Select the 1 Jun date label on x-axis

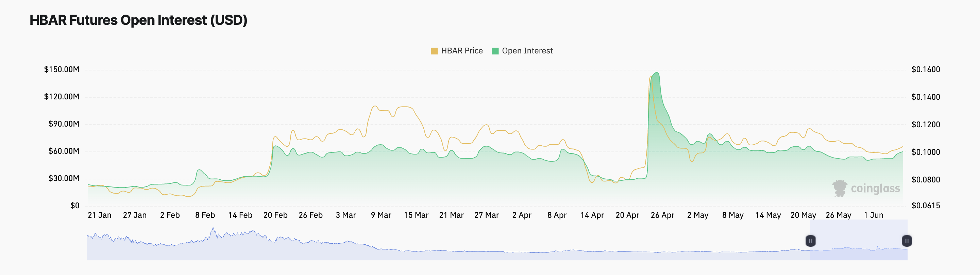[x=874, y=215]
